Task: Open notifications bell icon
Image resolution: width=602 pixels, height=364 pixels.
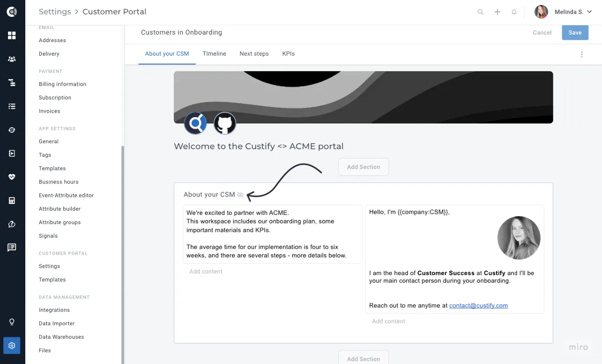Action: [x=514, y=12]
